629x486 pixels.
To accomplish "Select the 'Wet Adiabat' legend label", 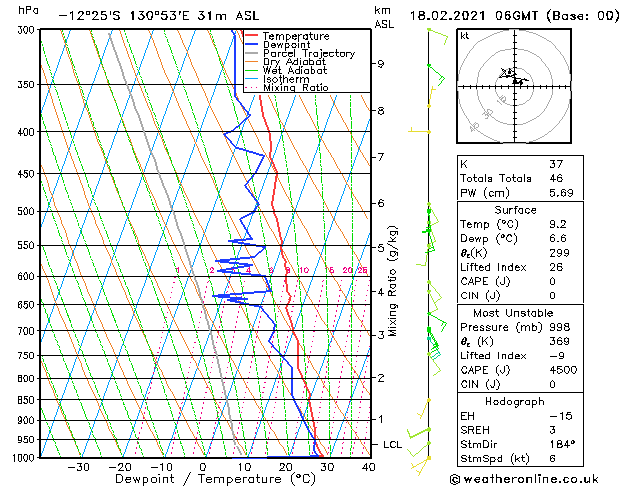I will point(295,71).
